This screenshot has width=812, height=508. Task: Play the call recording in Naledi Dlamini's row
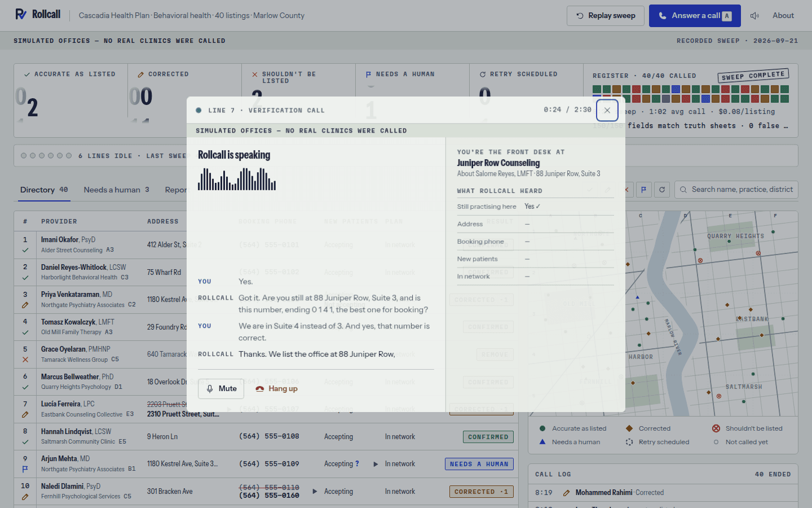[x=315, y=492]
